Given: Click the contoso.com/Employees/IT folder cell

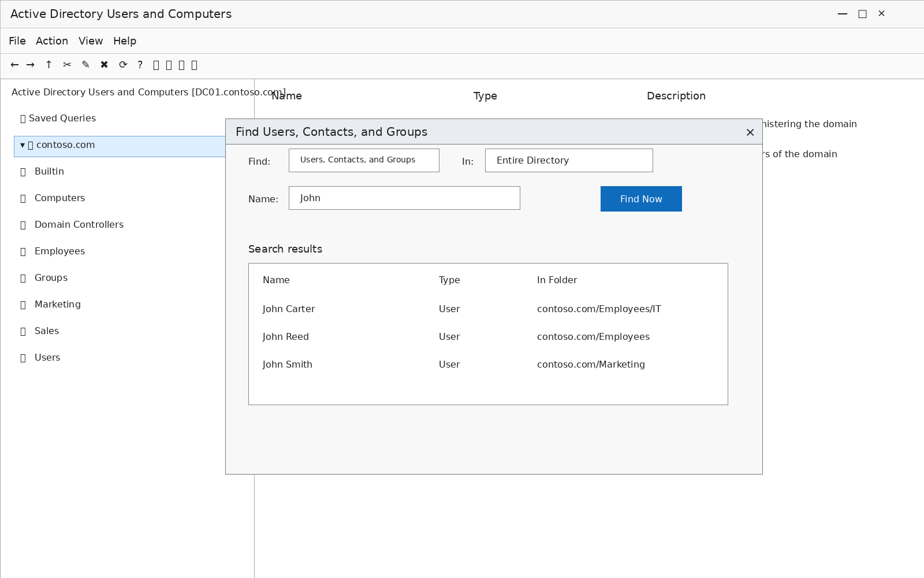Looking at the screenshot, I should tap(599, 309).
